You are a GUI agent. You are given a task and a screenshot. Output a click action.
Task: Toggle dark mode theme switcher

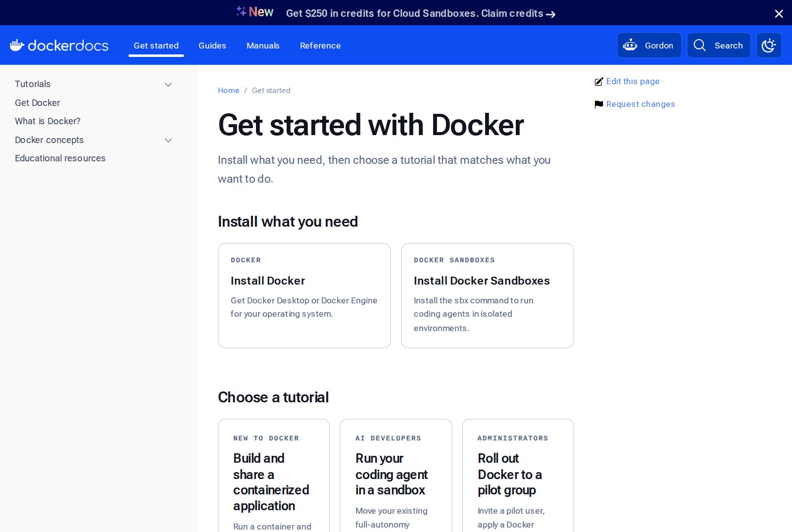769,46
